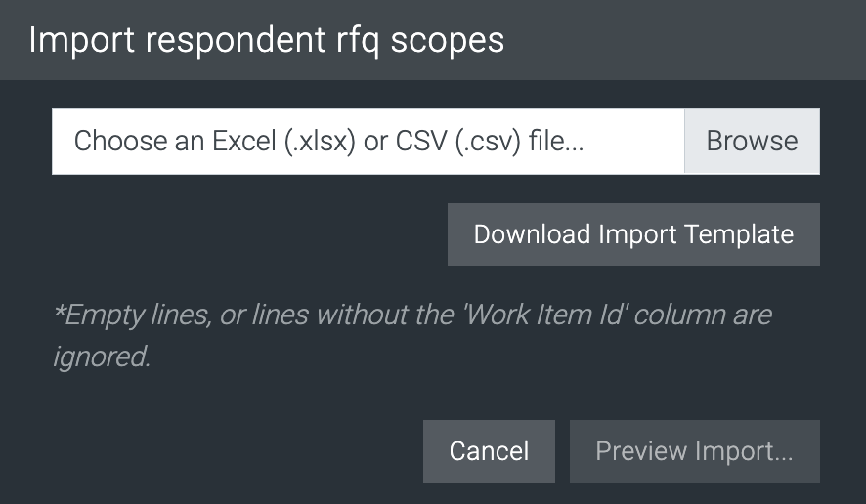Click the Download Import Template button
This screenshot has width=866, height=504.
[x=633, y=234]
